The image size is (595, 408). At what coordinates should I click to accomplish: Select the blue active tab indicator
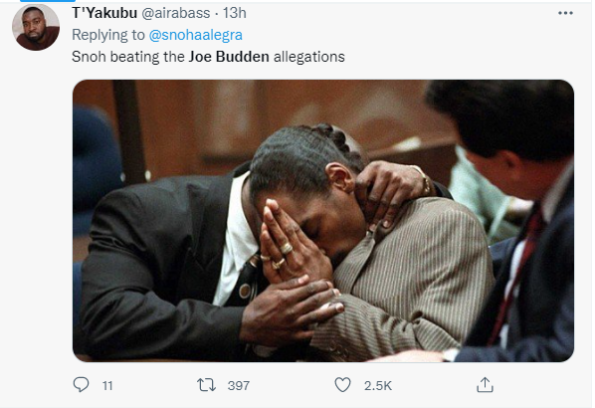click(47, 1)
